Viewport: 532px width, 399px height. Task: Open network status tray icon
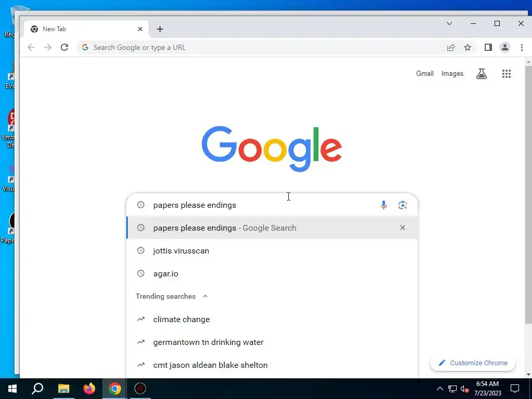click(453, 389)
